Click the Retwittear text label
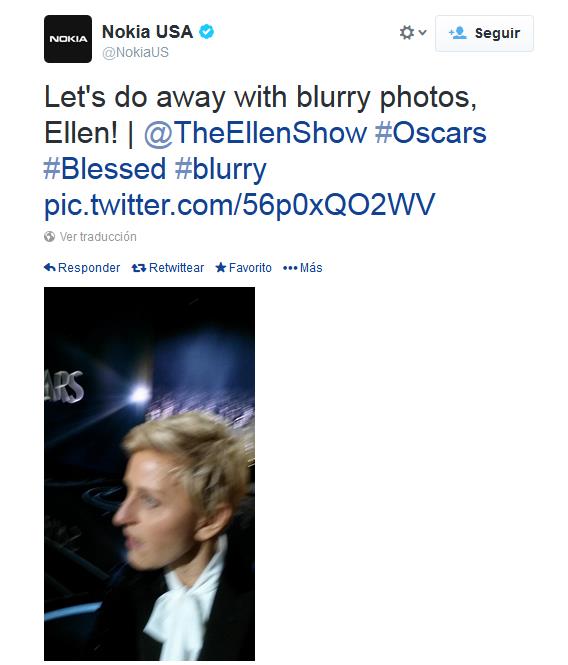568x665 pixels. pos(176,268)
